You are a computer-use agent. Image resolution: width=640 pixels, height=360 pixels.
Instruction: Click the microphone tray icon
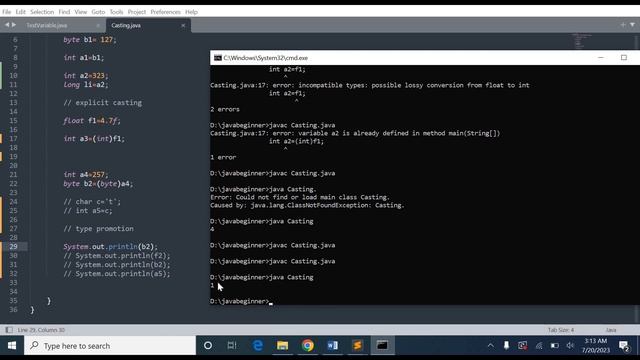coord(506,346)
